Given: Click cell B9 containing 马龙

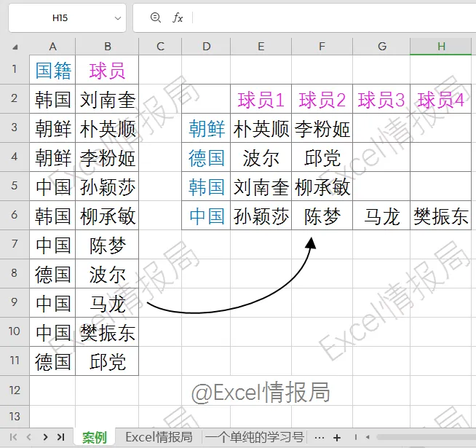Looking at the screenshot, I should (107, 303).
